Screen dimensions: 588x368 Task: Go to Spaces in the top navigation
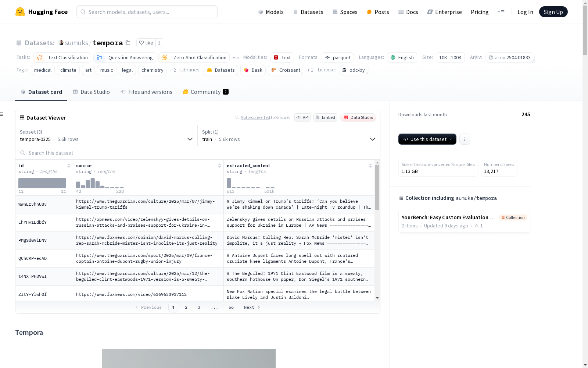(x=345, y=12)
